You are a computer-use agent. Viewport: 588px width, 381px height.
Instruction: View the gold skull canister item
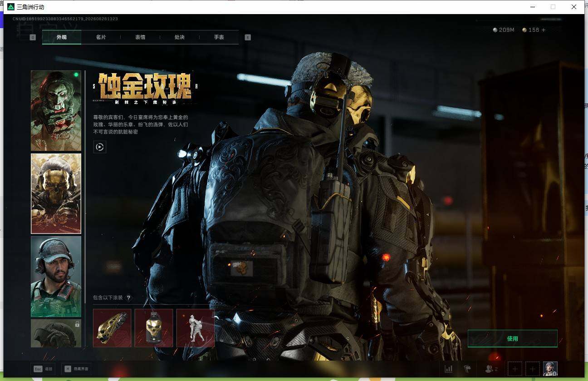(154, 328)
